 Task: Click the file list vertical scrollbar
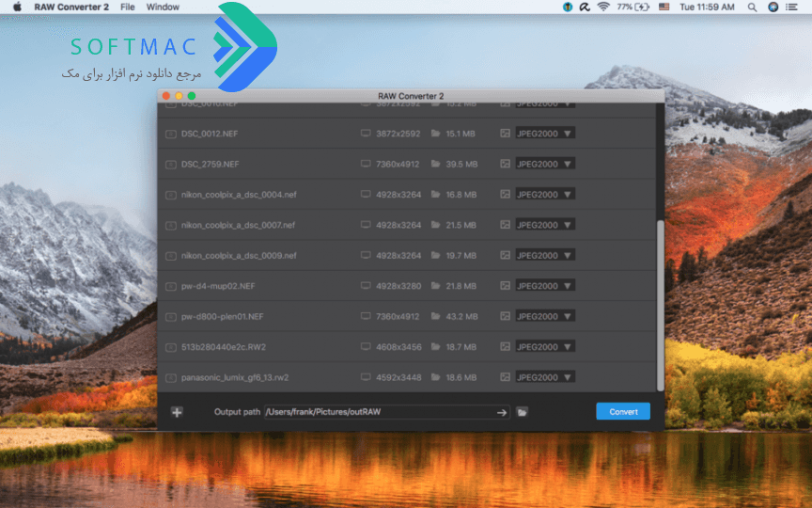click(661, 306)
